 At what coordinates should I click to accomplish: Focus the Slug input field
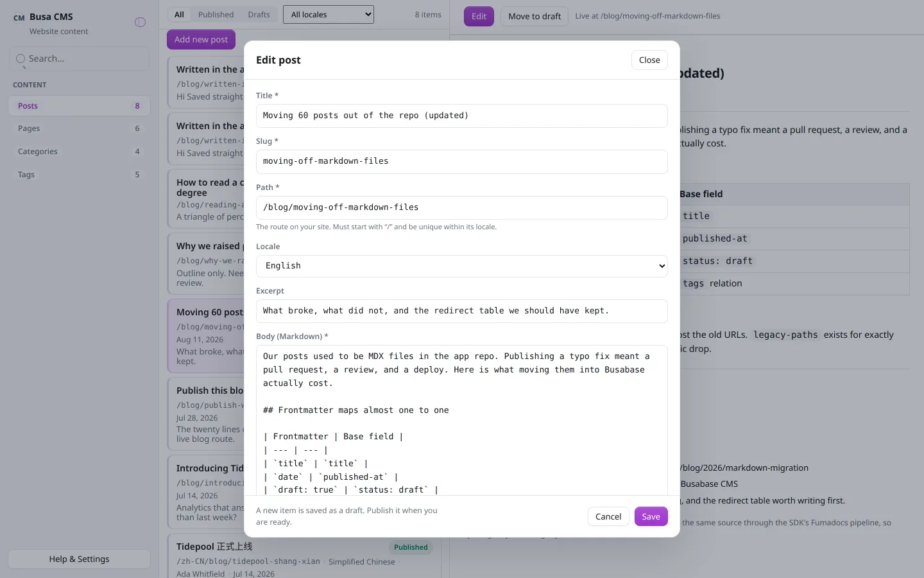point(462,161)
